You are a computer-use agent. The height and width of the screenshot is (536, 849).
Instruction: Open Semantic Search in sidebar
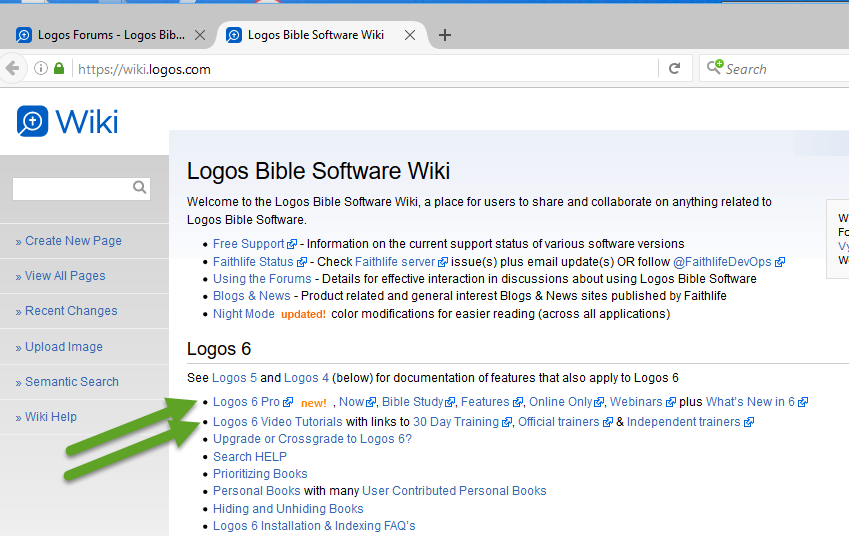[x=71, y=382]
